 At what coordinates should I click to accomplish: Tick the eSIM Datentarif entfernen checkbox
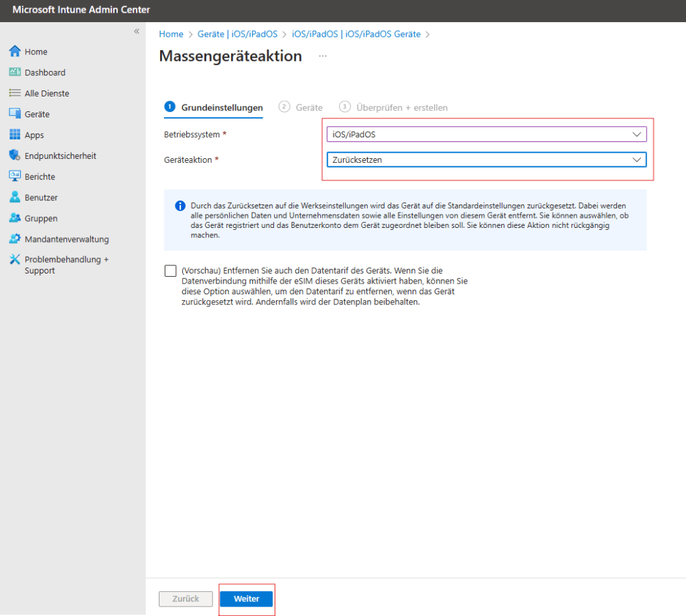click(171, 271)
